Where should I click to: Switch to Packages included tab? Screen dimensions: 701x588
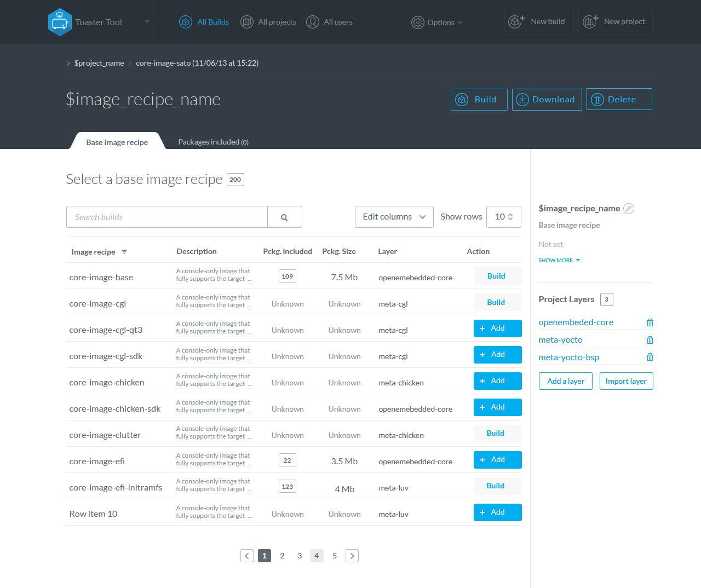coord(213,142)
